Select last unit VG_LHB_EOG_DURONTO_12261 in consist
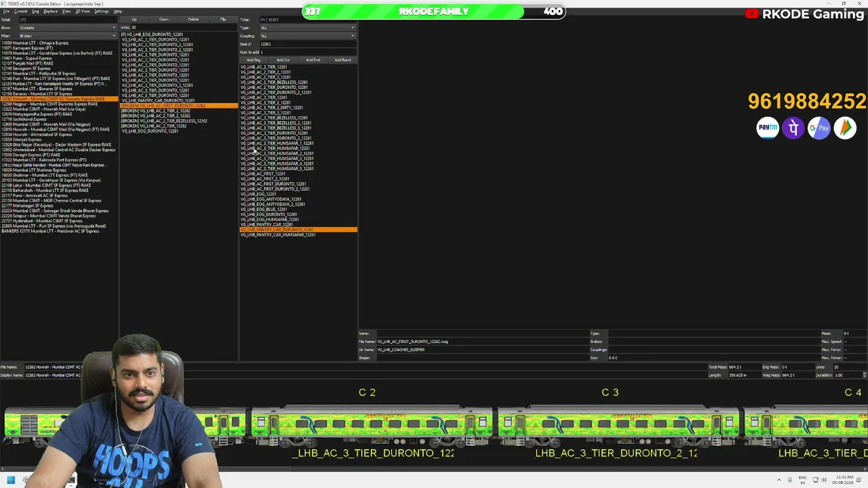The width and height of the screenshot is (868, 488). (179, 131)
